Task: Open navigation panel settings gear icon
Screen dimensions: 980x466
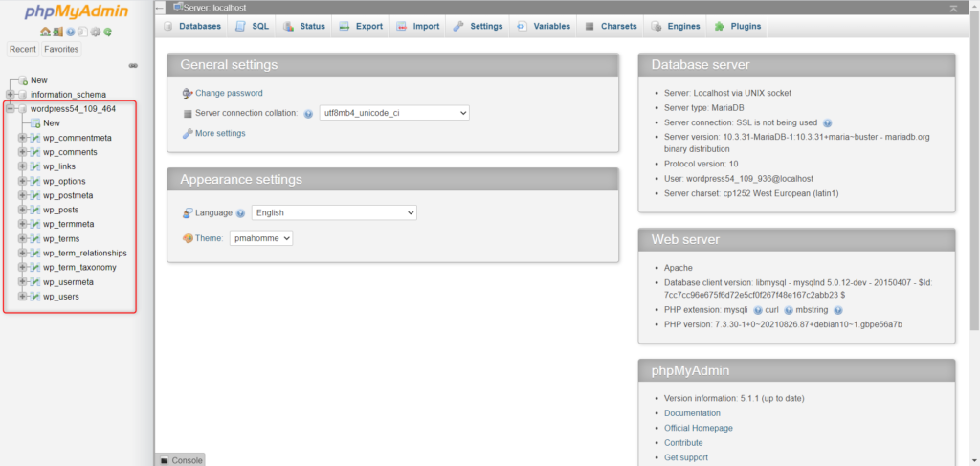Action: click(x=95, y=32)
